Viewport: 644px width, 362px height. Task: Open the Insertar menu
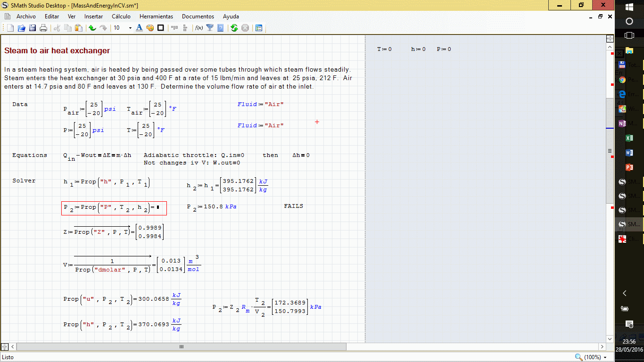[x=93, y=16]
